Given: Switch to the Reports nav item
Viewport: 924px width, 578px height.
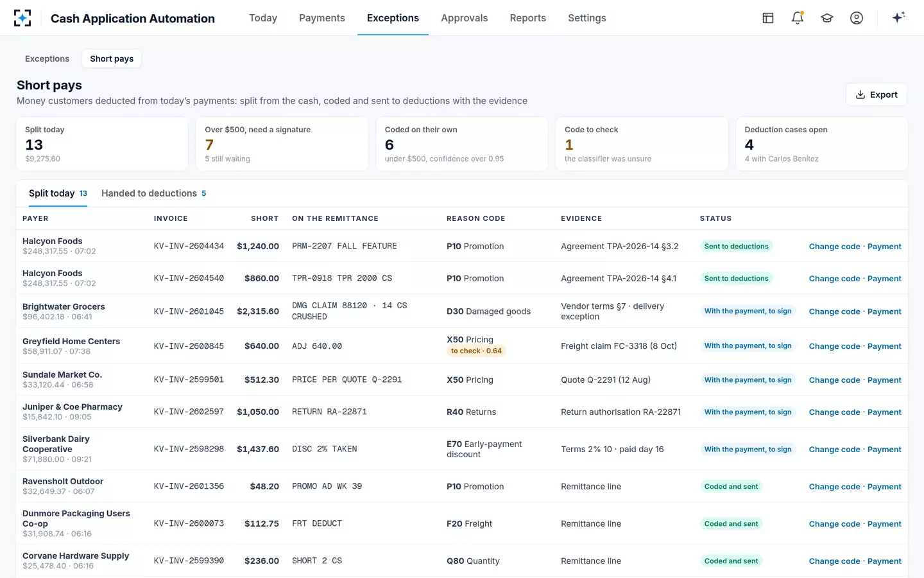Looking at the screenshot, I should (528, 18).
